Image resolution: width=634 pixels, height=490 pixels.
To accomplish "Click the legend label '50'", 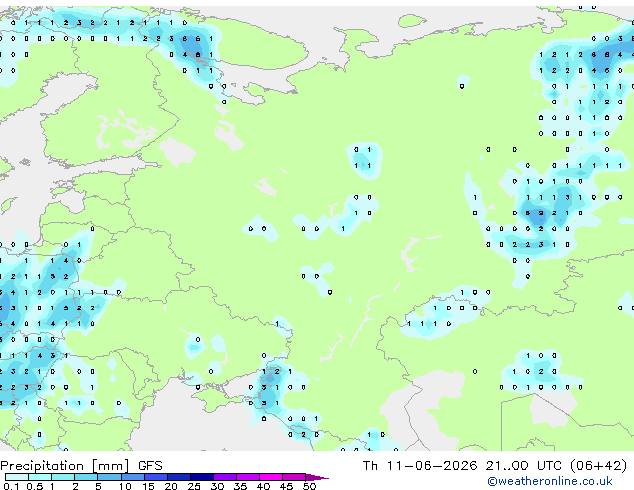I will point(309,486).
